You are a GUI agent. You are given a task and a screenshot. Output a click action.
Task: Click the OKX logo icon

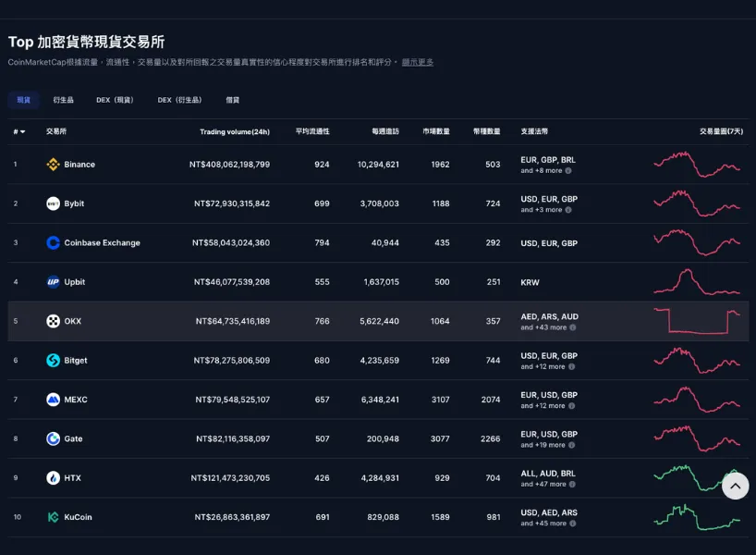53,321
